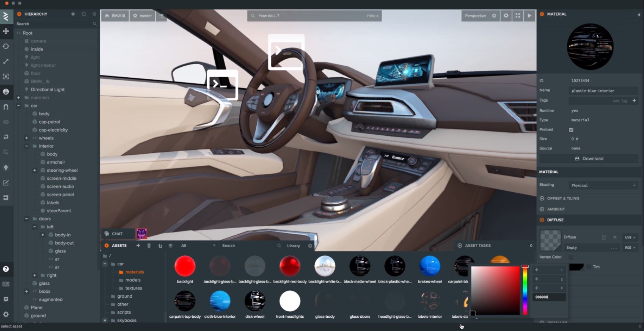The height and width of the screenshot is (331, 644).
Task: Collapse the car entity in Hierarchy
Action: [x=18, y=106]
